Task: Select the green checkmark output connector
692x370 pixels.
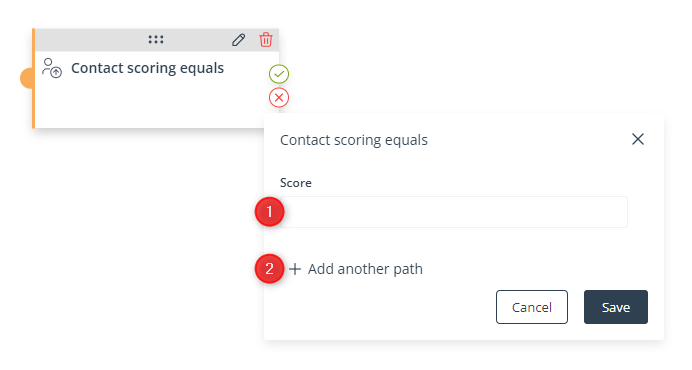Action: point(279,74)
